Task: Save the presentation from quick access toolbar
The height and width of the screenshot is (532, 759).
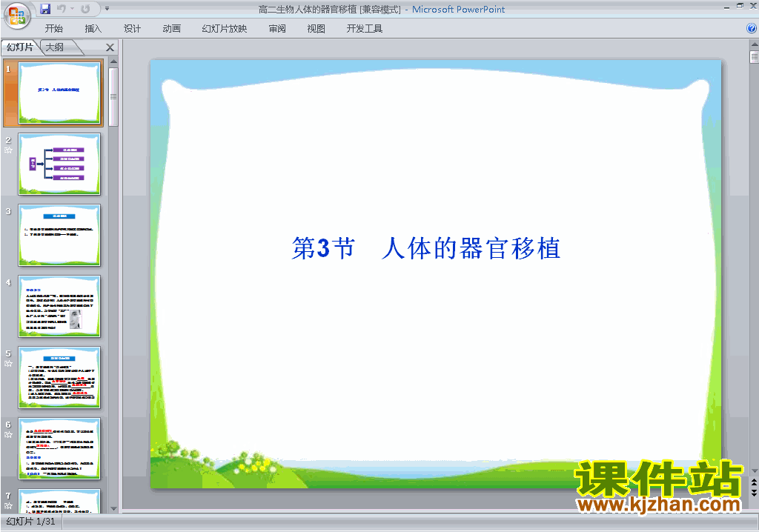Action: point(45,9)
